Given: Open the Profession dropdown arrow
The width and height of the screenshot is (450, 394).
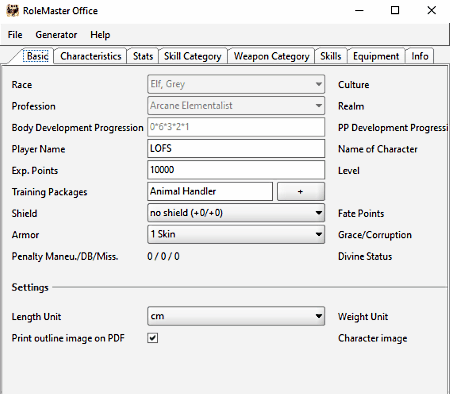Looking at the screenshot, I should pyautogui.click(x=319, y=106).
